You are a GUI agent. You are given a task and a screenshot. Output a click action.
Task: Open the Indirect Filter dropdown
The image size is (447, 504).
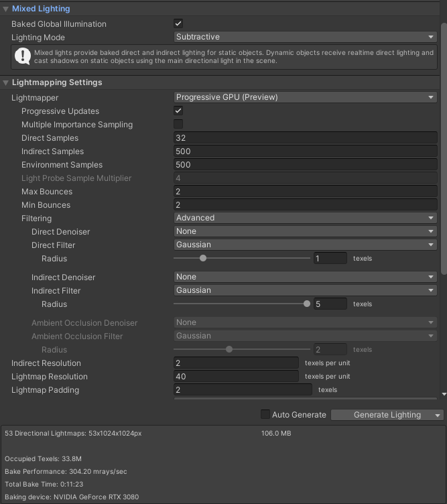tap(305, 291)
